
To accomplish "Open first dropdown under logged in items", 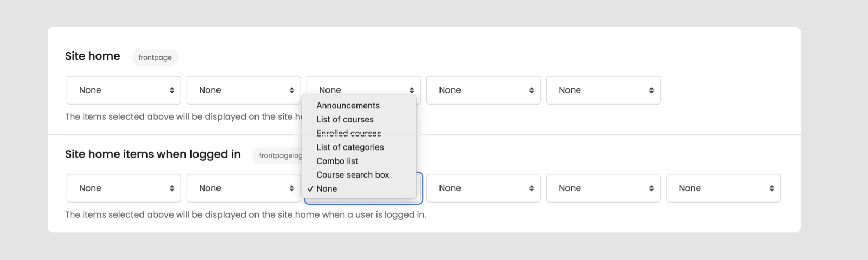I will (x=124, y=188).
